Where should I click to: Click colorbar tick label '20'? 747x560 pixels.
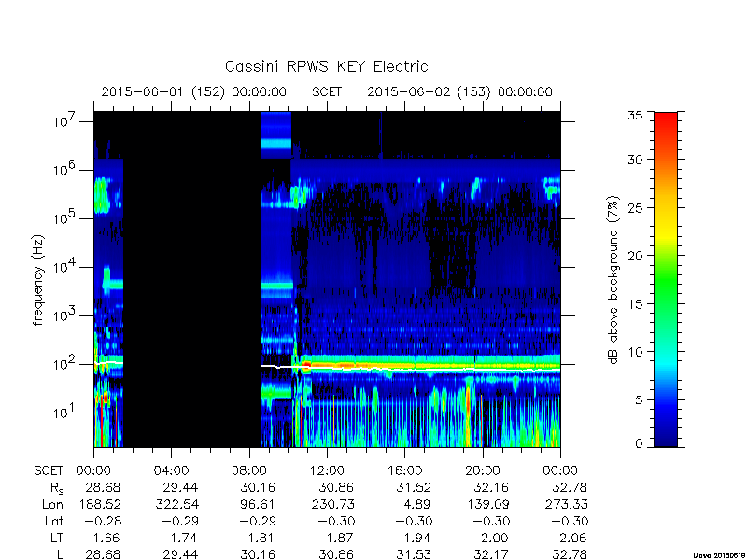pyautogui.click(x=635, y=256)
